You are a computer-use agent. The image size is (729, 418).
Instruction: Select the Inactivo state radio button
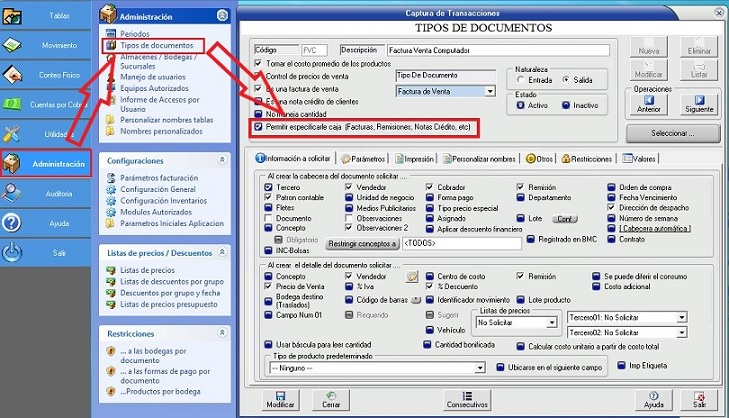point(566,105)
